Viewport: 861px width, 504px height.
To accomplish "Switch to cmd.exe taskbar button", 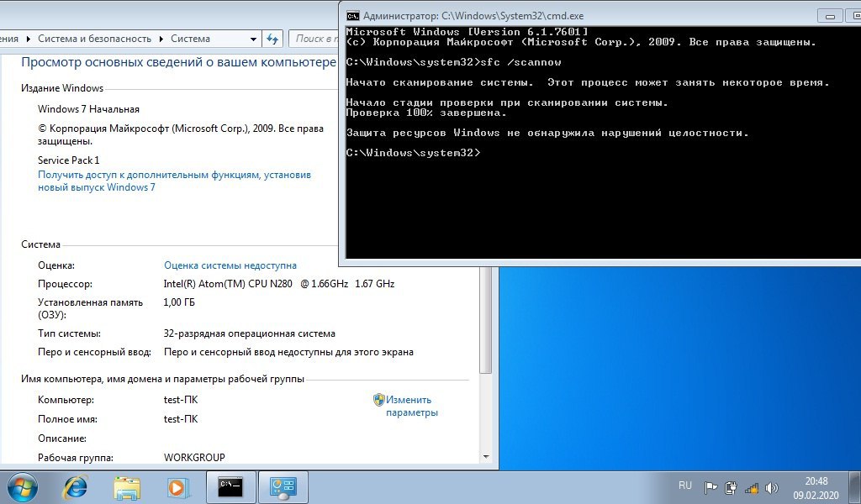I will [230, 487].
